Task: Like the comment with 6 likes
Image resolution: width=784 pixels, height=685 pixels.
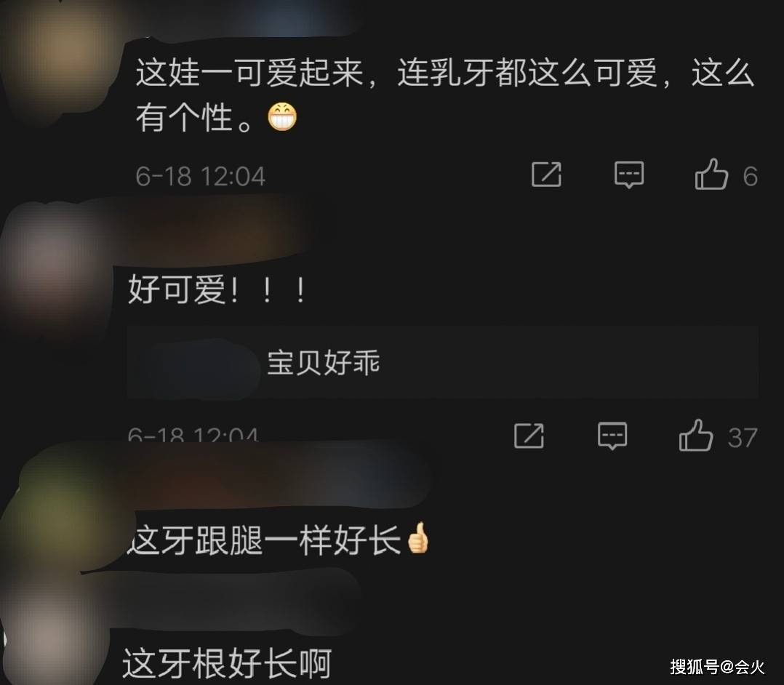Action: 711,175
